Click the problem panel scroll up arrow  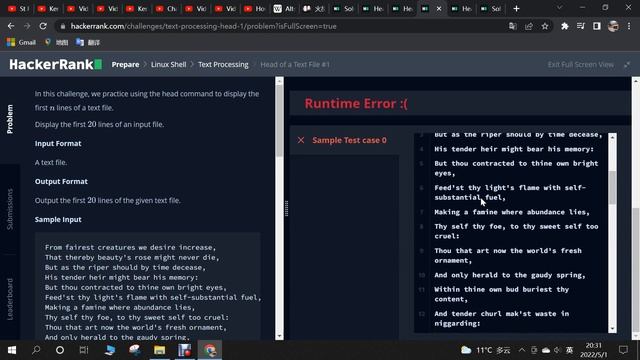click(x=279, y=81)
